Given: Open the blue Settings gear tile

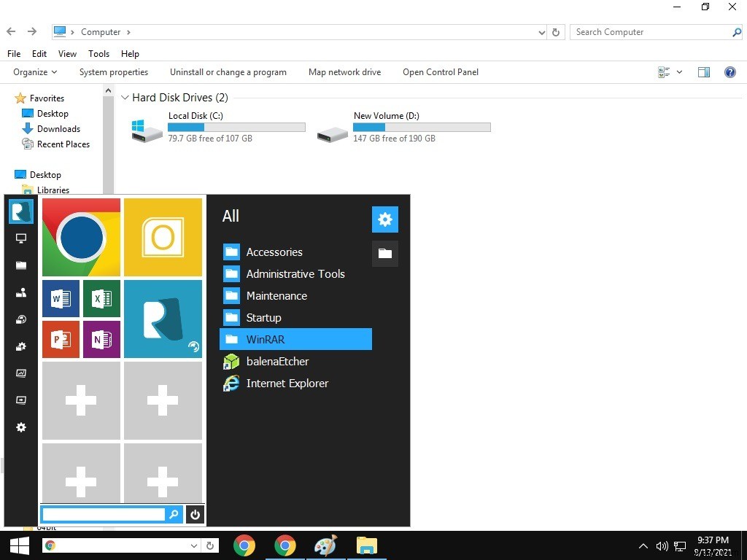Looking at the screenshot, I should tap(384, 219).
